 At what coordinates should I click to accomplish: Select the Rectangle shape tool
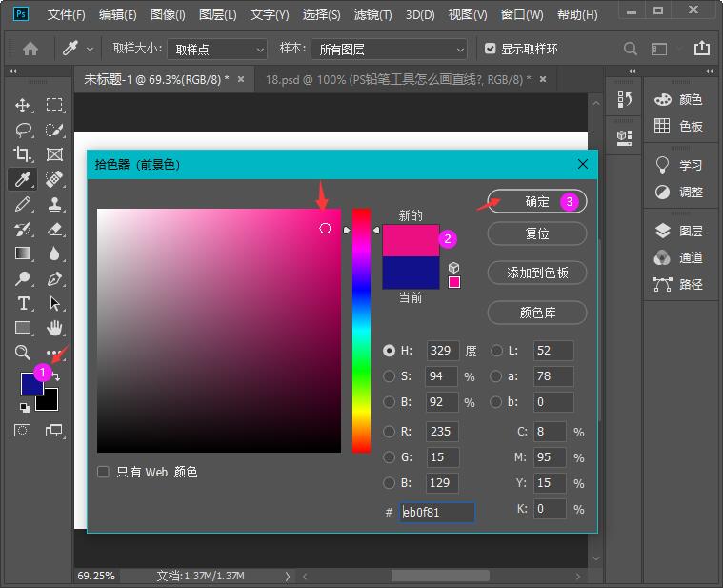click(x=22, y=328)
